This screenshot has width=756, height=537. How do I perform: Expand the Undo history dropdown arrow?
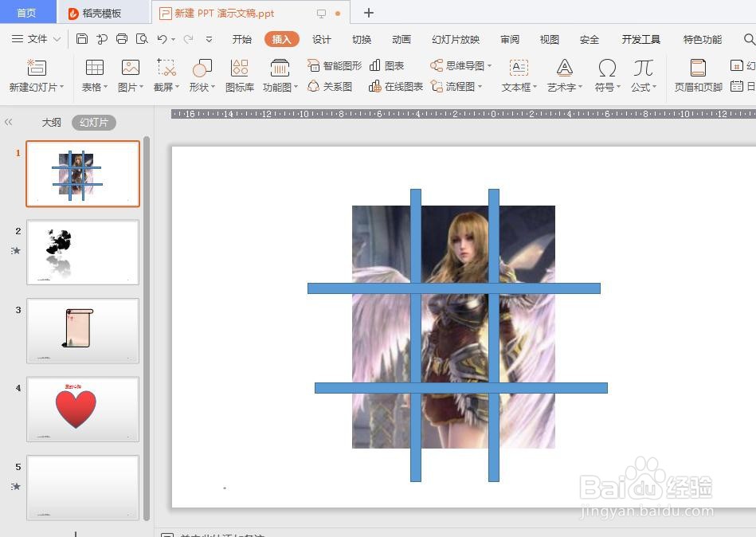click(x=173, y=40)
